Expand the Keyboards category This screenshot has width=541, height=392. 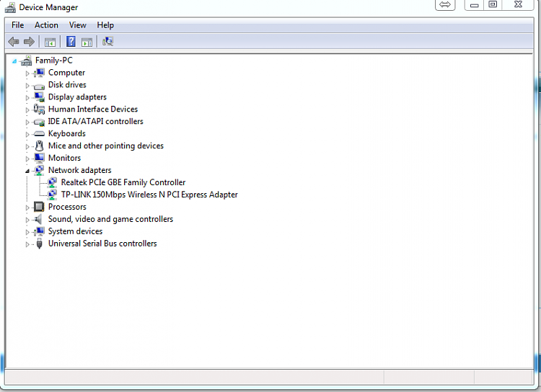[x=27, y=135]
